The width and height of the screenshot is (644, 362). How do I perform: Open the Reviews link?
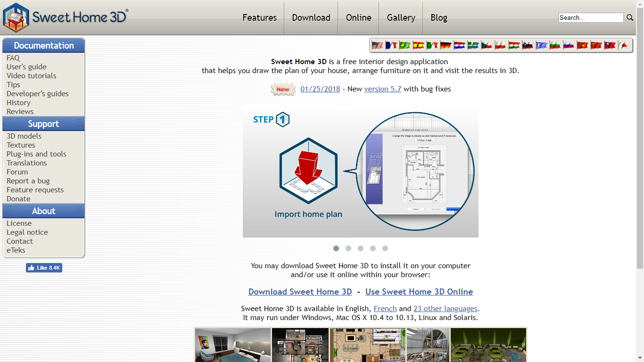(20, 112)
